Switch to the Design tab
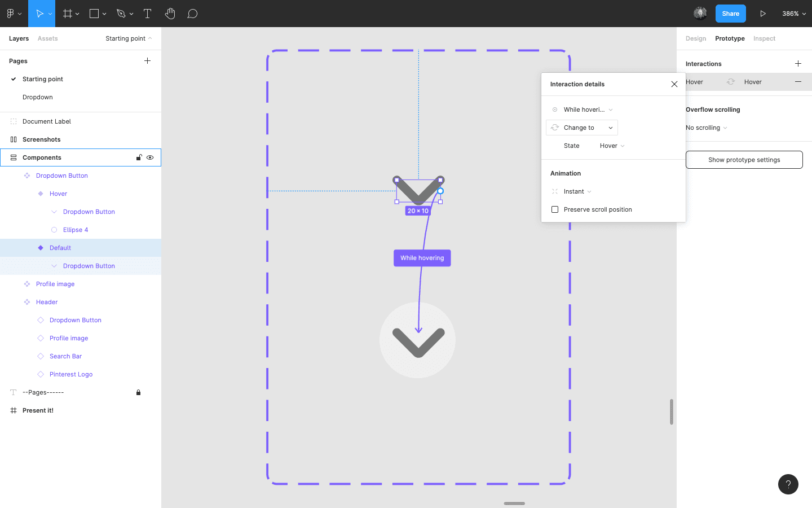The width and height of the screenshot is (812, 508). (x=696, y=38)
